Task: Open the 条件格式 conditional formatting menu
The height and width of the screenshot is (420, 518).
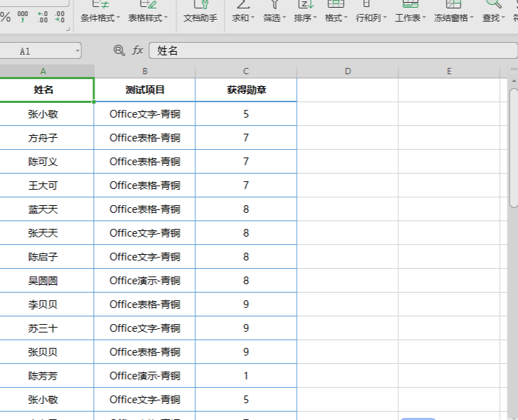Action: click(100, 12)
